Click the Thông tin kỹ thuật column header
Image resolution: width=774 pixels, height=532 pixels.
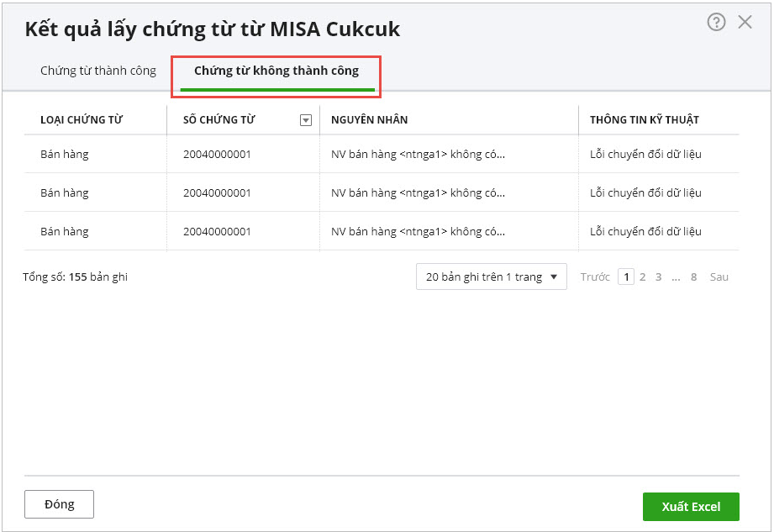pos(645,120)
